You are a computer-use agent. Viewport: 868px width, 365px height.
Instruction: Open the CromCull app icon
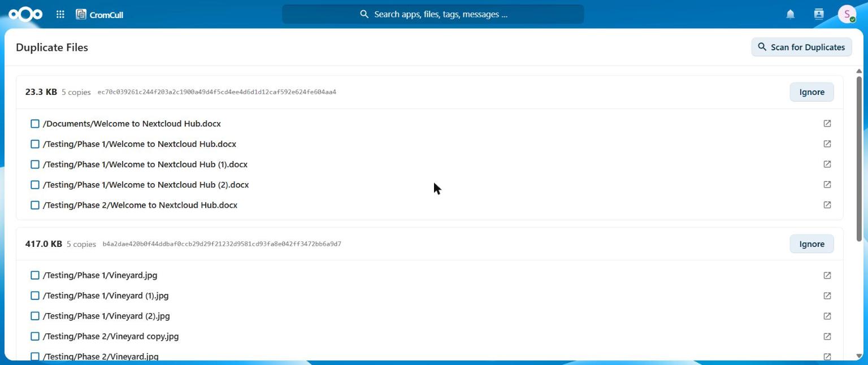pyautogui.click(x=81, y=14)
